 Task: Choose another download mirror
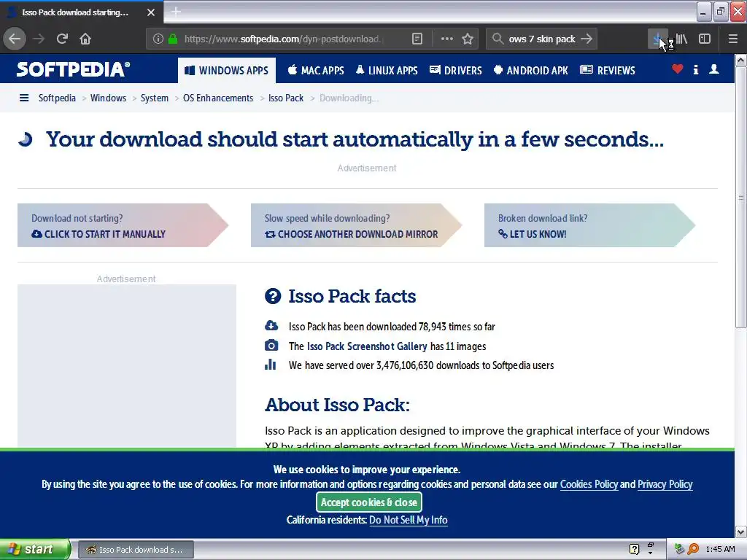pyautogui.click(x=356, y=225)
